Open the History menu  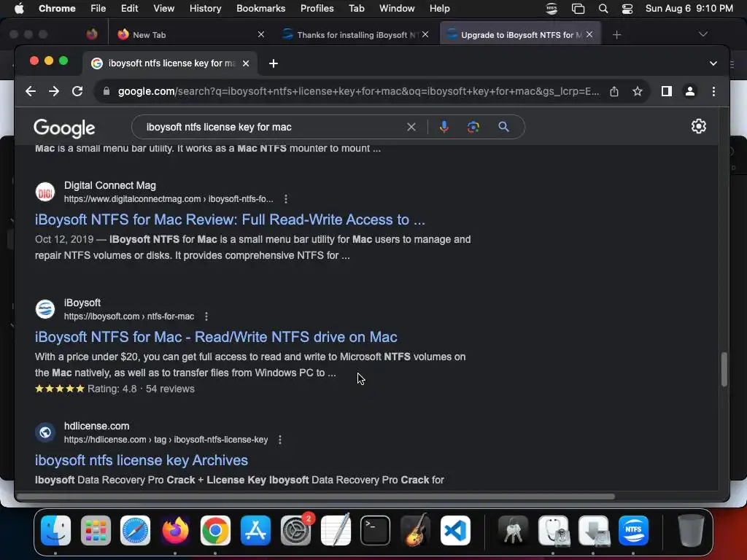(205, 9)
